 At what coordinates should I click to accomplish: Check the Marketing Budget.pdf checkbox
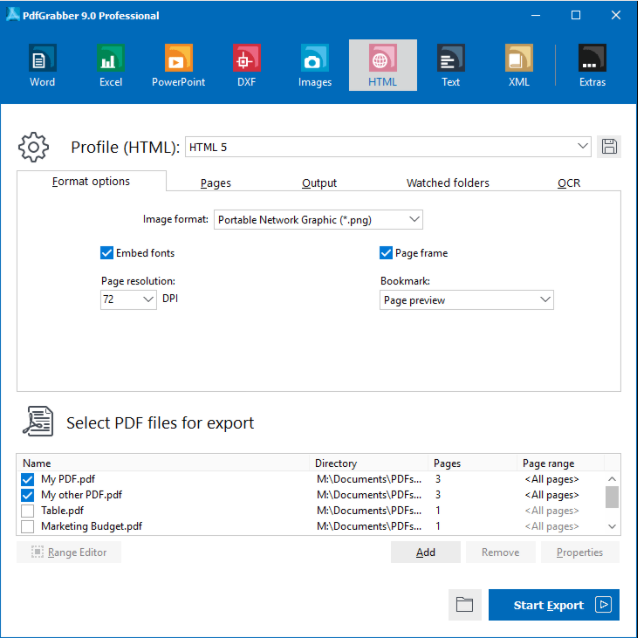[27, 527]
